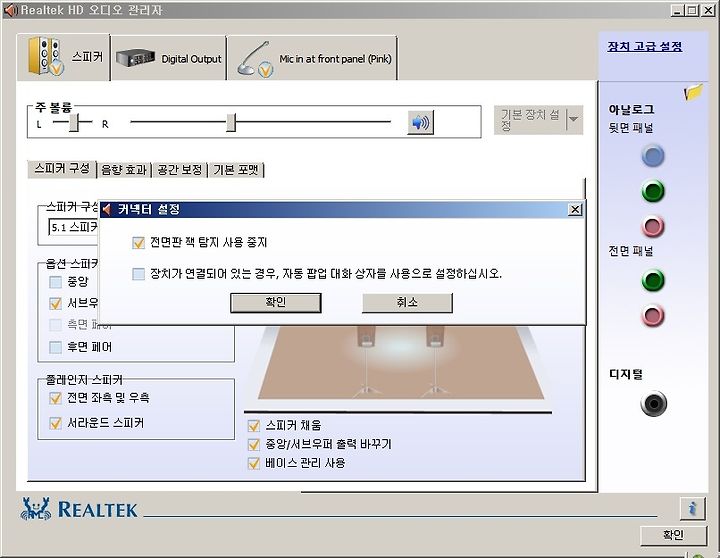Click the room floor speaker preview area
This screenshot has height=558, width=720.
click(400, 363)
